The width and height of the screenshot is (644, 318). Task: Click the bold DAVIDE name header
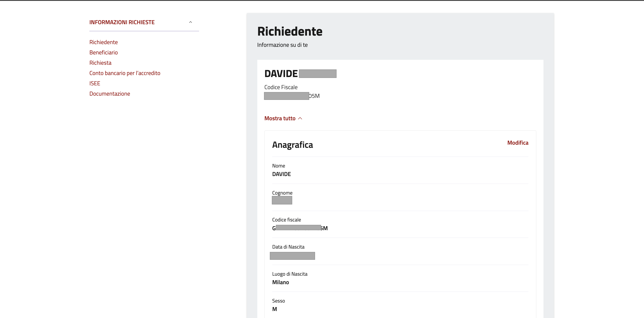(281, 74)
